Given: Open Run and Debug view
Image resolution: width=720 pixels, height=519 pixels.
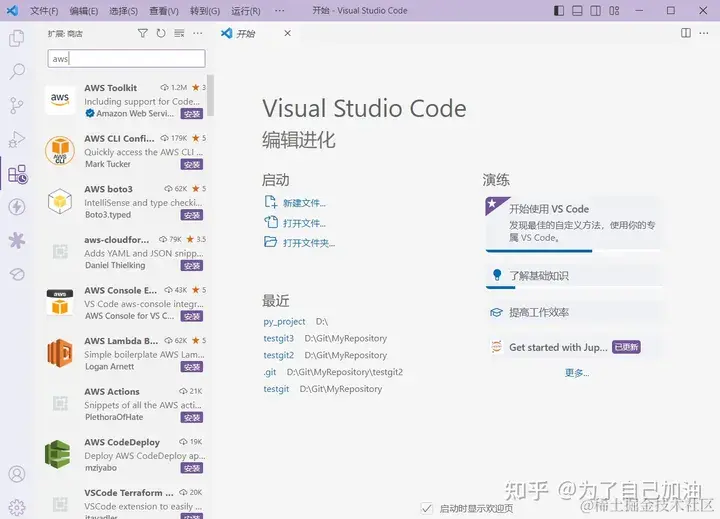Looking at the screenshot, I should click(17, 140).
